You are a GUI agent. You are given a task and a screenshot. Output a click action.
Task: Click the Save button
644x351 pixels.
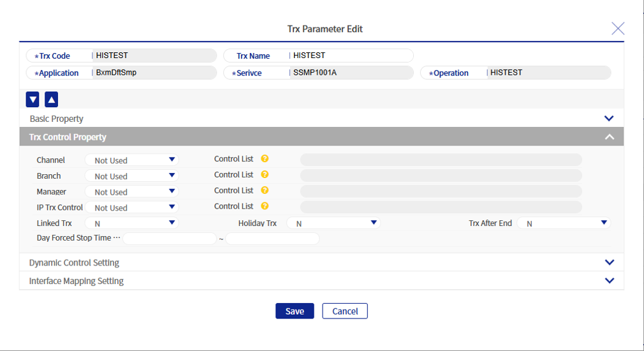[x=295, y=311]
